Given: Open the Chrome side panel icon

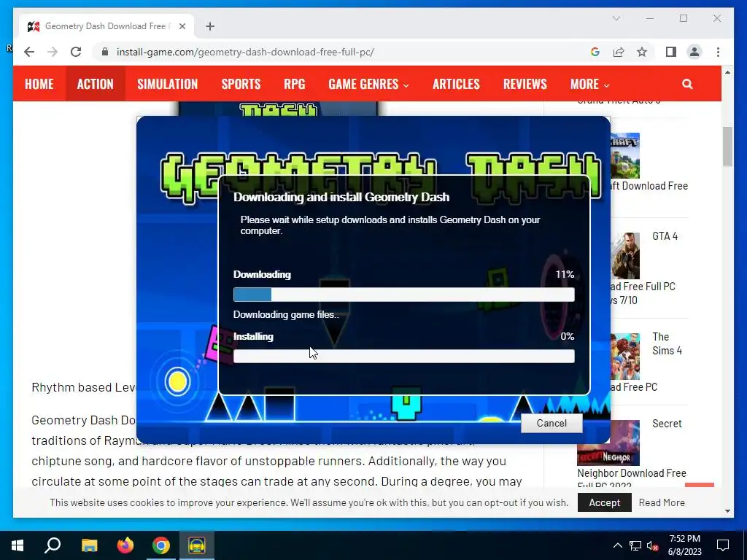Looking at the screenshot, I should pyautogui.click(x=671, y=52).
